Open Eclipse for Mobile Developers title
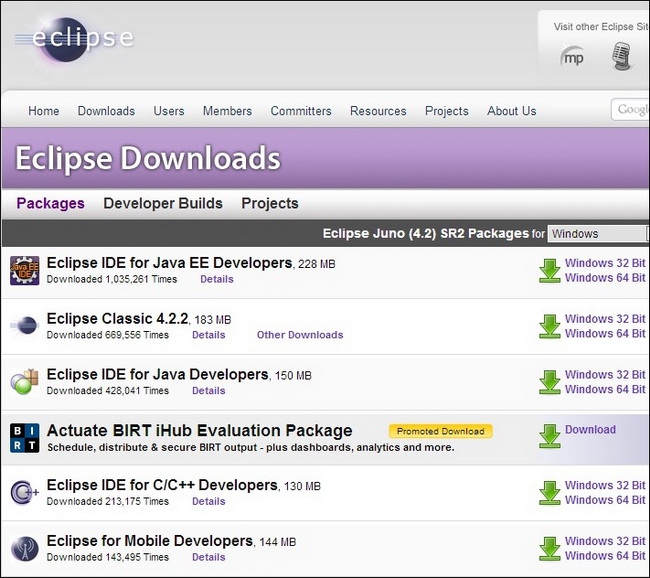This screenshot has height=578, width=650. (150, 541)
